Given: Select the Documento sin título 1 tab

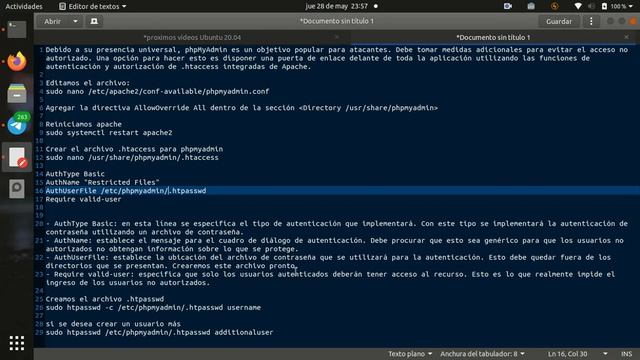Looking at the screenshot, I should point(493,37).
